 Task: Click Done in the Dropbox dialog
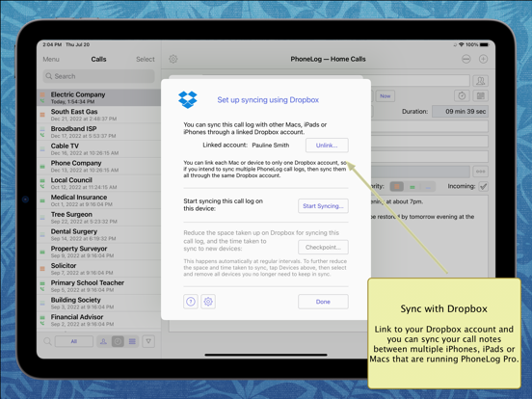pos(323,302)
